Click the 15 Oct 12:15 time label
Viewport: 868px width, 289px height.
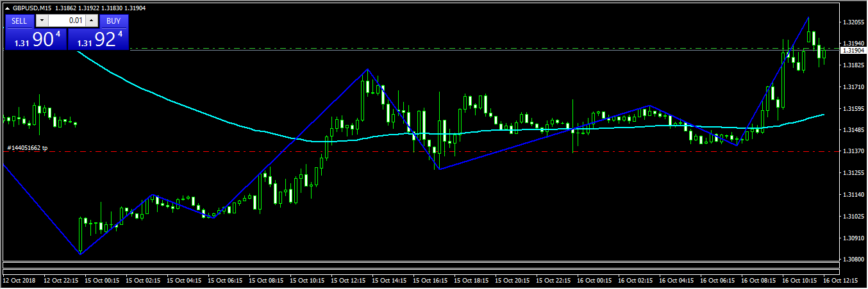pyautogui.click(x=347, y=281)
